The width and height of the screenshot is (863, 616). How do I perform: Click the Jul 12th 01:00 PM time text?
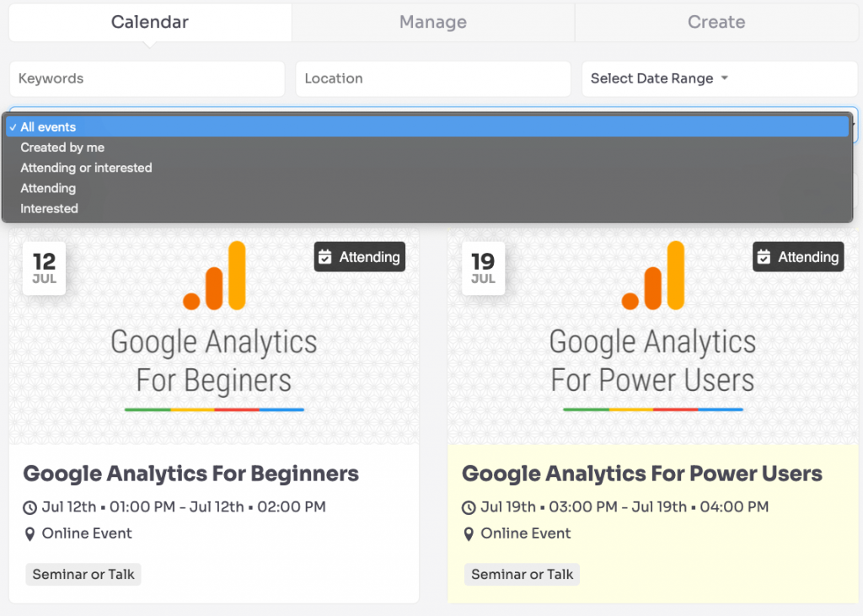(184, 506)
